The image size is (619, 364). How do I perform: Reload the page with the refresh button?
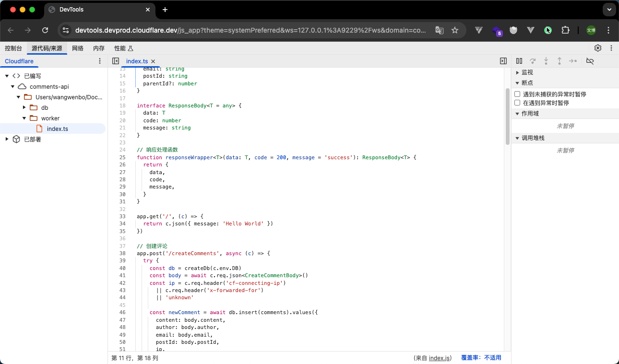coord(45,30)
